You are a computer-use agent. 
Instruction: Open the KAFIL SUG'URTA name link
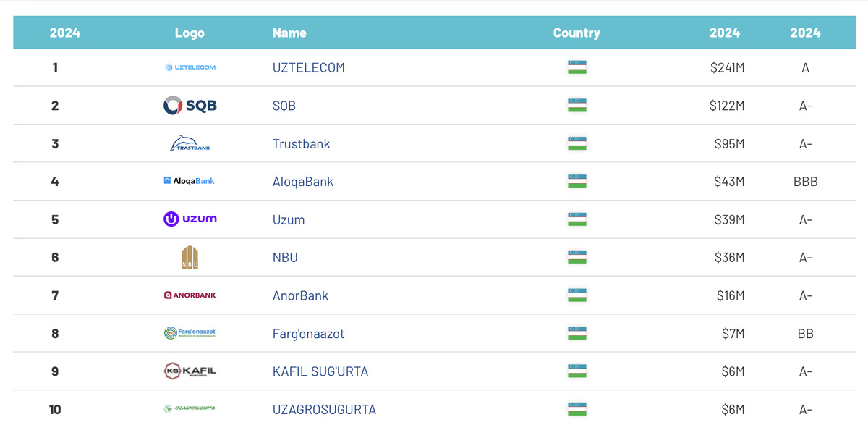click(x=320, y=371)
